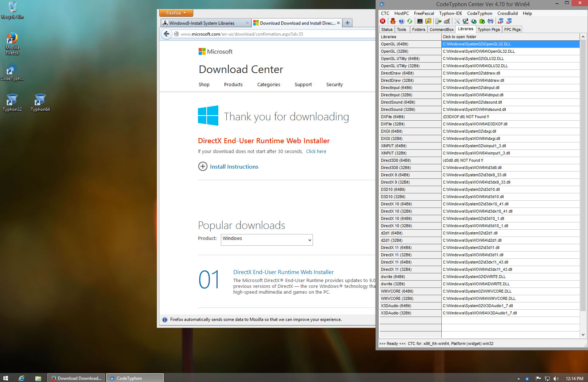Switch to the CommandBox tab
Viewport: 588px width, 382px height.
click(x=441, y=29)
